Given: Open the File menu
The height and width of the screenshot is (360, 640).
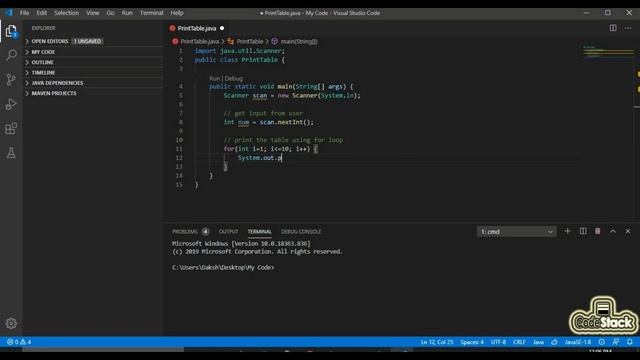Looking at the screenshot, I should [x=24, y=13].
